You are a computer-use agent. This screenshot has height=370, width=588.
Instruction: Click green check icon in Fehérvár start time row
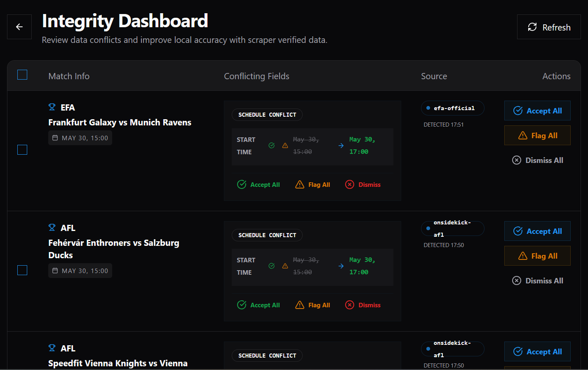tap(272, 266)
